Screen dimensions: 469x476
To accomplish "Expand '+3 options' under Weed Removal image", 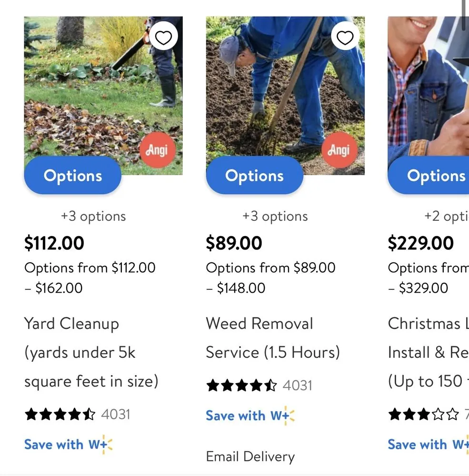I will point(275,216).
